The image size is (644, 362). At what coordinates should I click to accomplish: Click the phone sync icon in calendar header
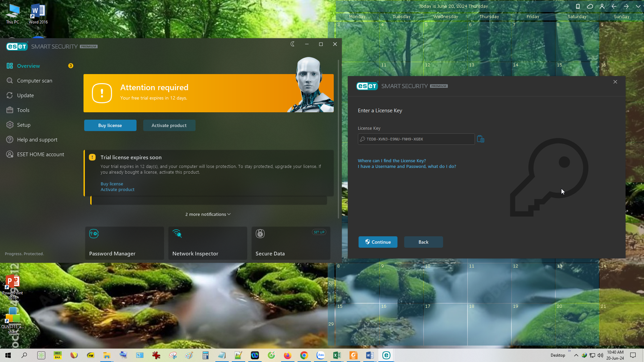click(578, 6)
